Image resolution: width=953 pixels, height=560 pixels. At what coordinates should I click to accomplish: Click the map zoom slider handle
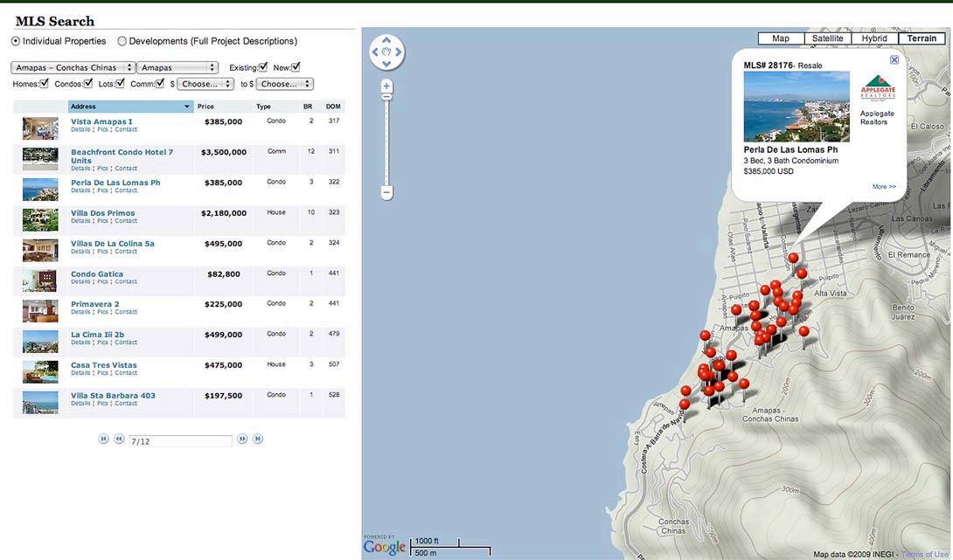click(386, 97)
